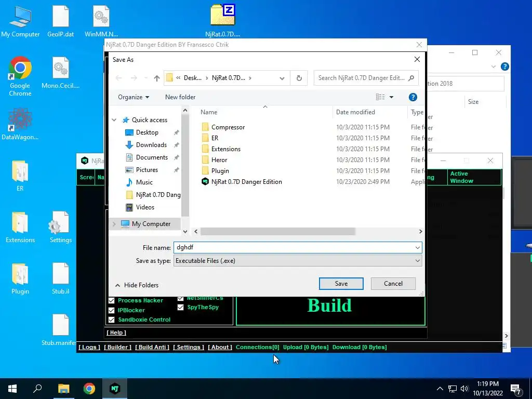Select the DataWagon desktop shortcut

pos(20,124)
